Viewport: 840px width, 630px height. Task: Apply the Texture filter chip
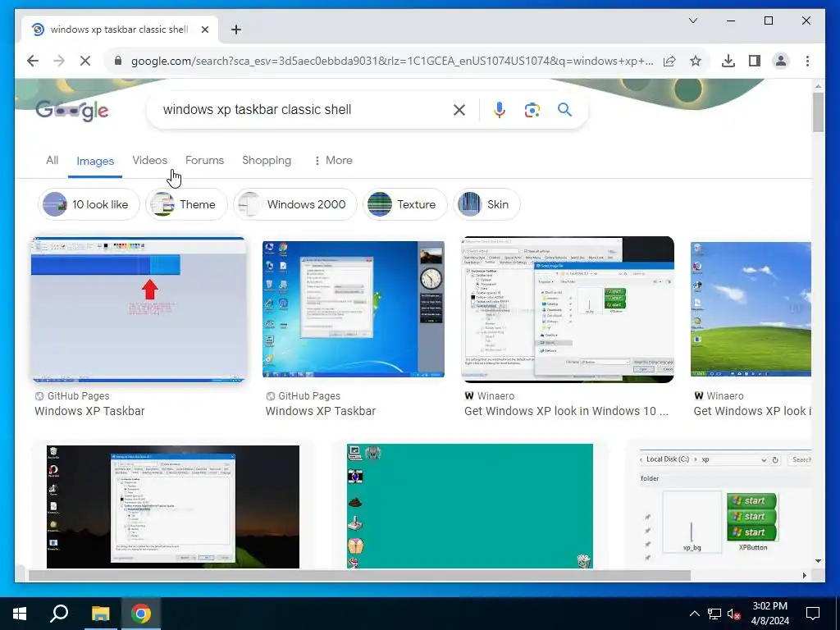[x=404, y=204]
